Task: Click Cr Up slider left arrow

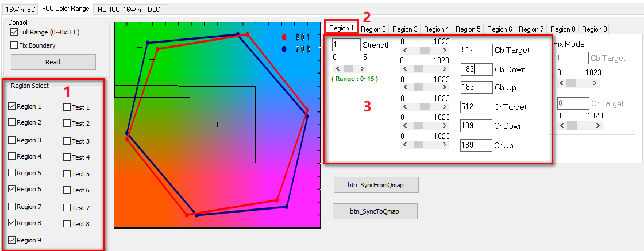Action: point(406,145)
